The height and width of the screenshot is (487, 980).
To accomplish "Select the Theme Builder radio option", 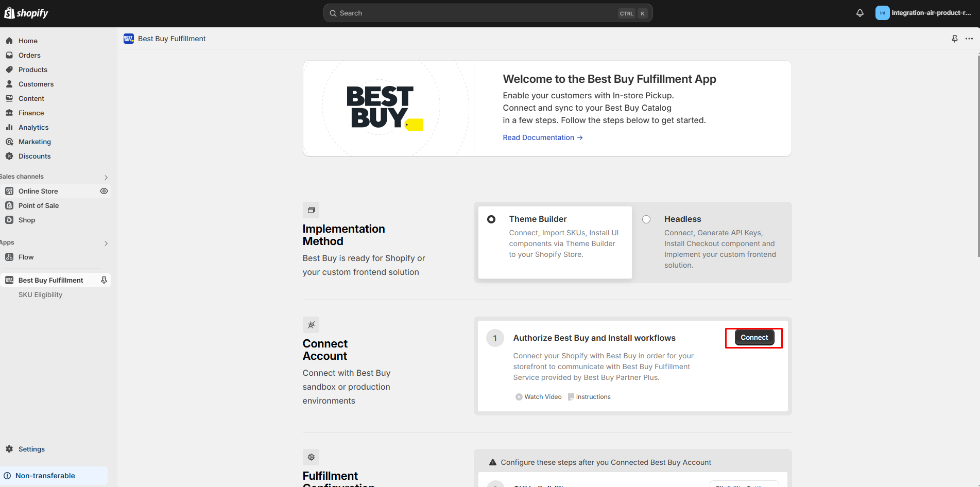I will tap(491, 219).
